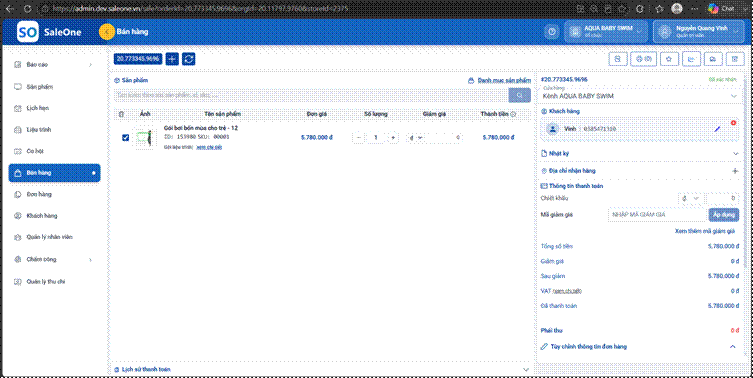This screenshot has height=378, width=753.
Task: Remove customer Vinh with red icon
Action: coord(733,123)
